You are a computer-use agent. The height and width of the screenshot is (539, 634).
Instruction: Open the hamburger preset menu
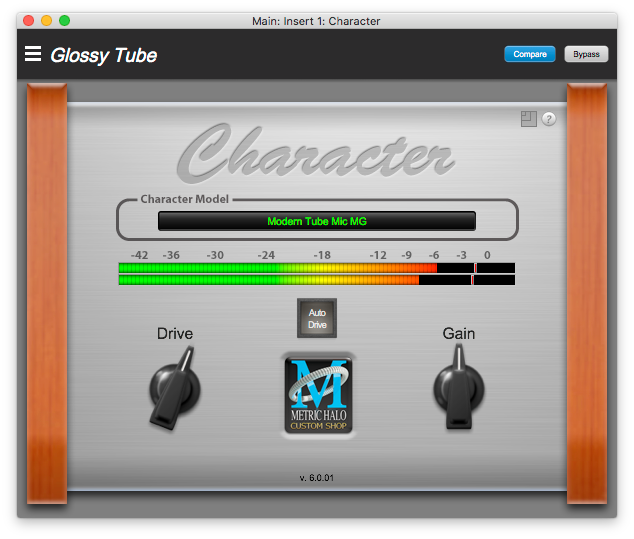33,54
